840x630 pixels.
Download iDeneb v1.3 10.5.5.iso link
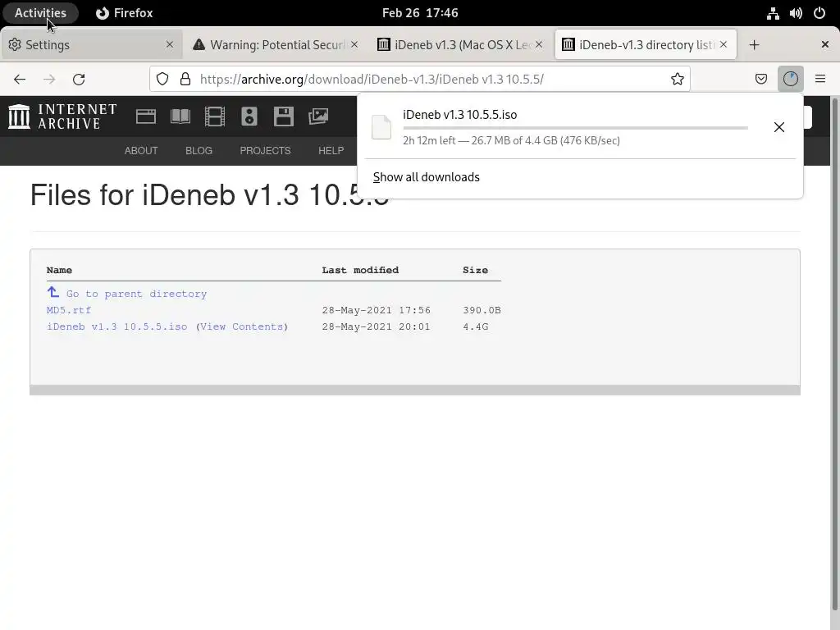116,326
